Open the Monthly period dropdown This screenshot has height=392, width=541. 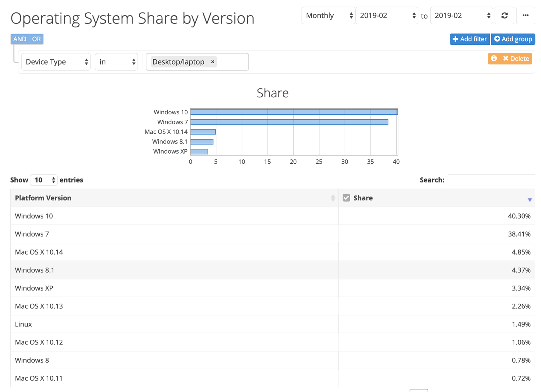click(x=328, y=16)
